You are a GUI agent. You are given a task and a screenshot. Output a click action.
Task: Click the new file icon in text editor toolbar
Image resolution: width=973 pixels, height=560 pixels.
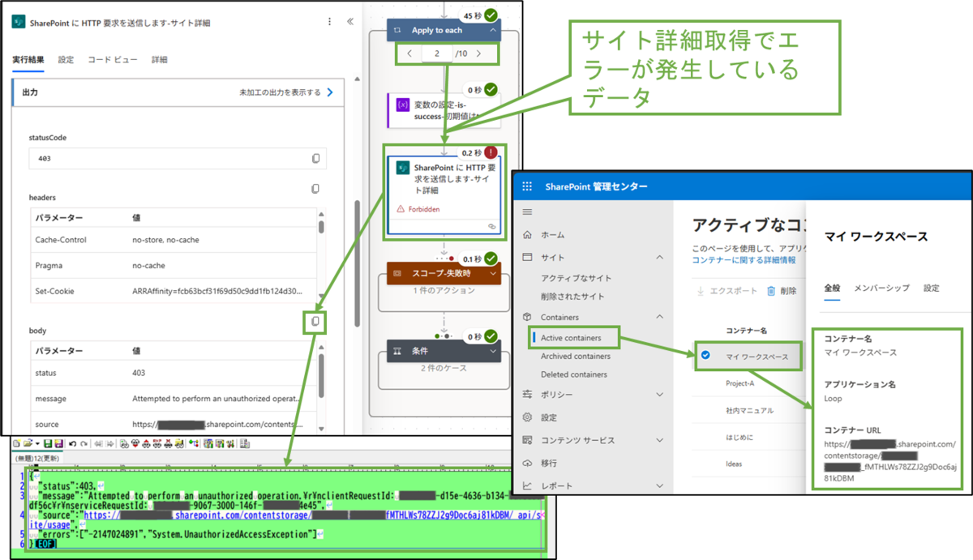click(16, 443)
